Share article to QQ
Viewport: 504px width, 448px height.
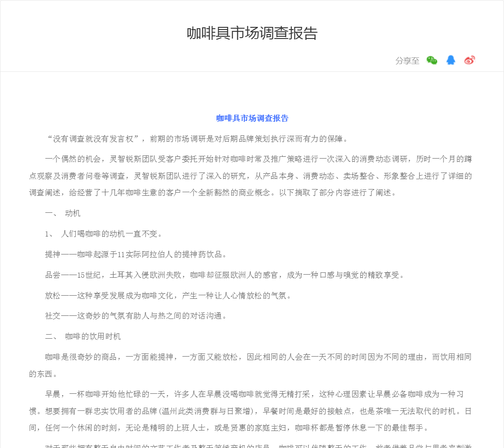[451, 60]
